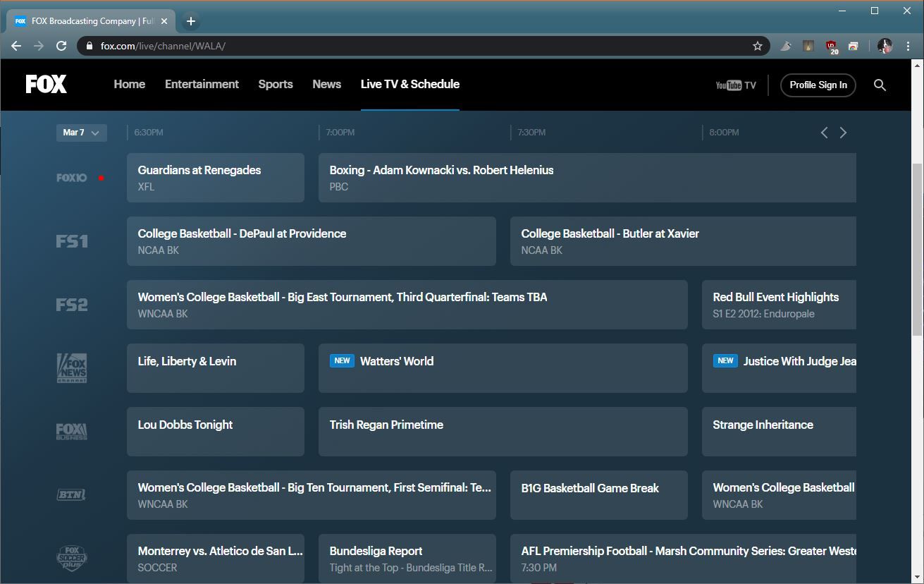Bookmark this page with the star icon
Viewport: 924px width, 584px height.
tap(758, 46)
